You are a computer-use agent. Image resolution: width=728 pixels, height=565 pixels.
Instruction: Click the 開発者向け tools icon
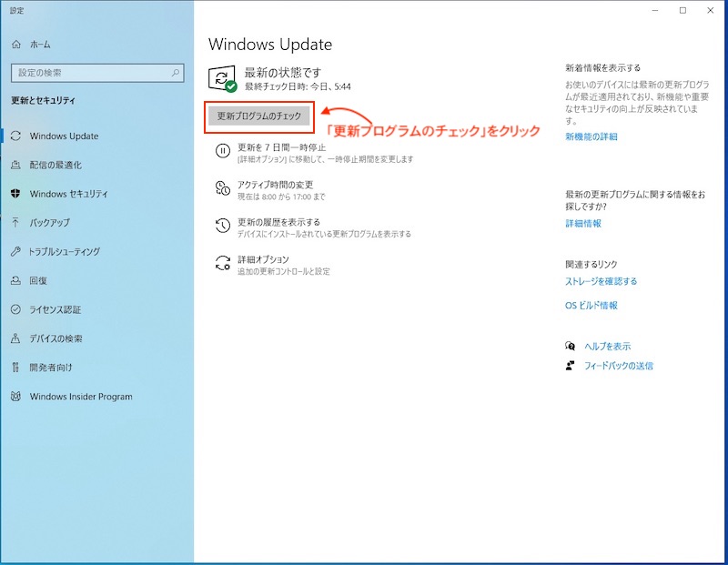point(15,368)
